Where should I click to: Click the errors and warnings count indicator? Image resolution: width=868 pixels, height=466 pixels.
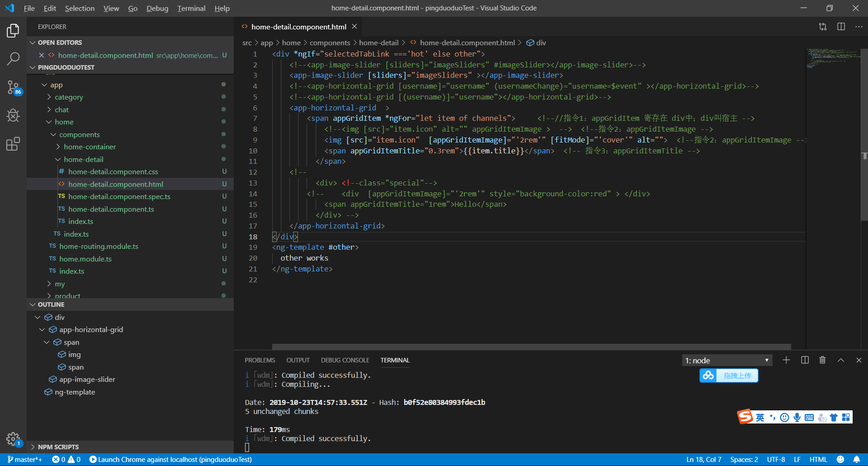(66, 460)
